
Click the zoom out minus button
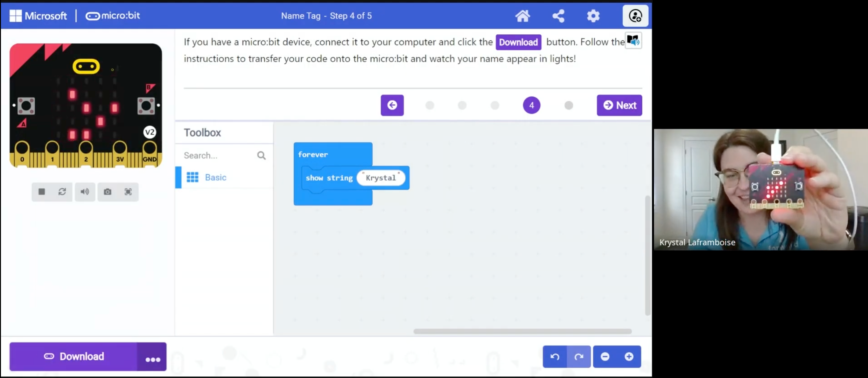(x=605, y=356)
